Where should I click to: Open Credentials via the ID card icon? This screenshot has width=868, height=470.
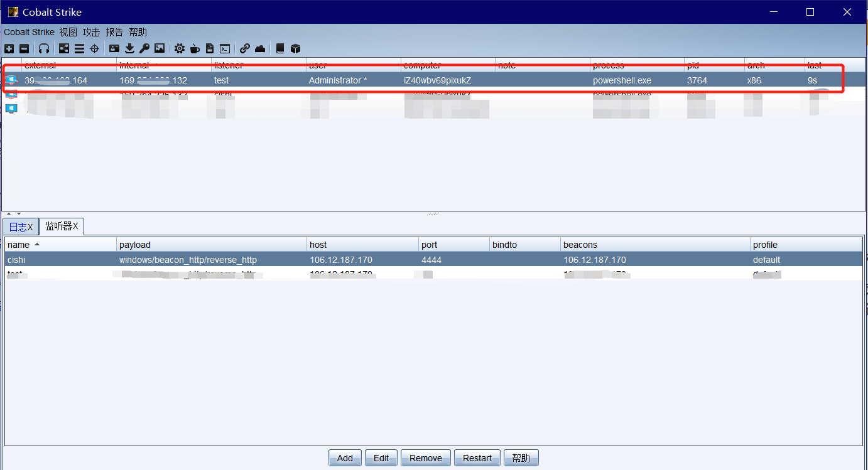tap(114, 48)
